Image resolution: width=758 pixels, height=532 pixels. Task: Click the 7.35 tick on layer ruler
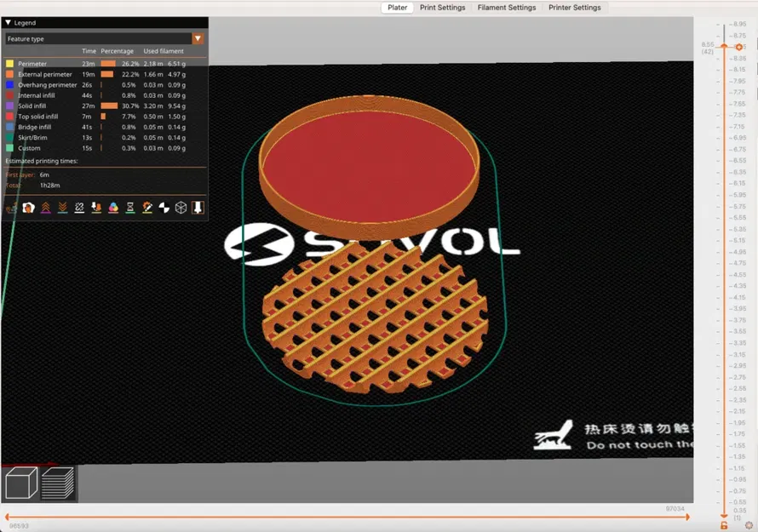tap(738, 115)
